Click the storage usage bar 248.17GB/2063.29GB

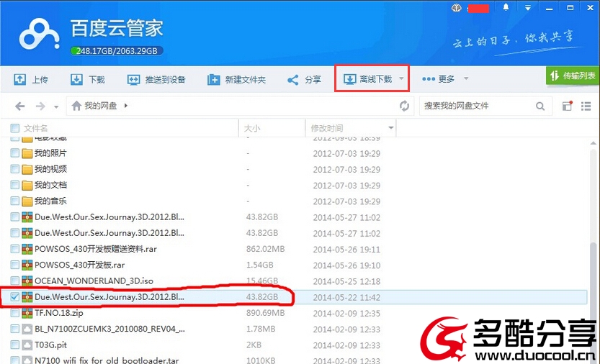click(x=117, y=51)
